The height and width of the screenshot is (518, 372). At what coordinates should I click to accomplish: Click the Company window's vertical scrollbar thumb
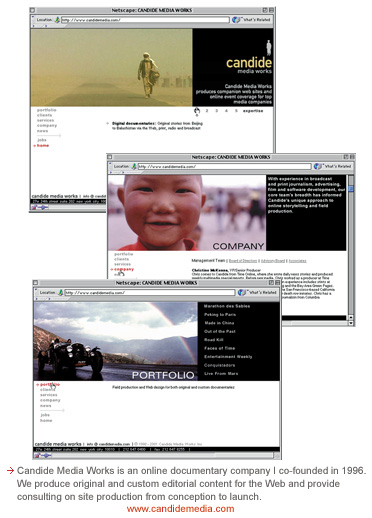coord(351,189)
